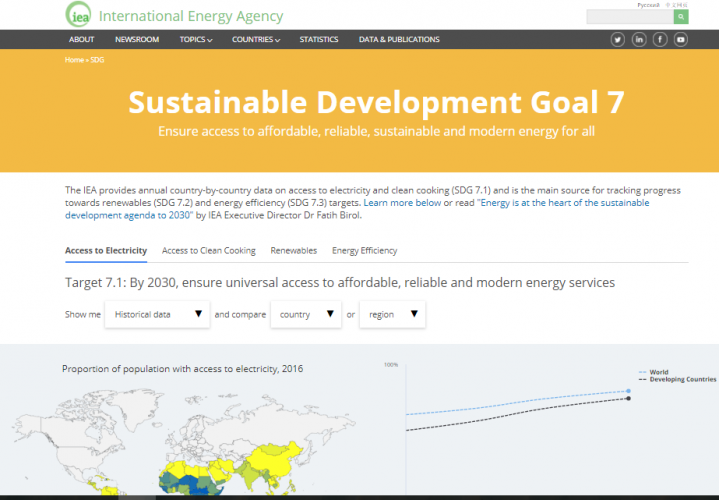Image resolution: width=719 pixels, height=500 pixels.
Task: Open the country comparison dropdown
Action: 306,314
